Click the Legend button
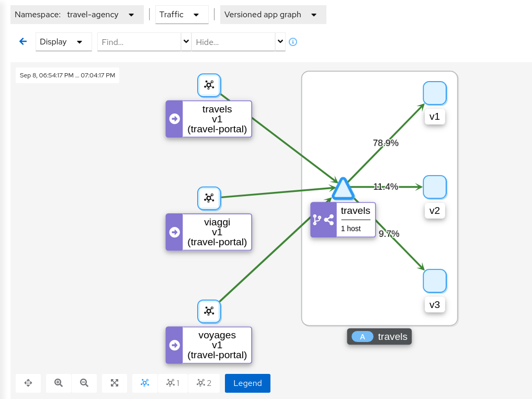Image resolution: width=532 pixels, height=399 pixels. 247,383
